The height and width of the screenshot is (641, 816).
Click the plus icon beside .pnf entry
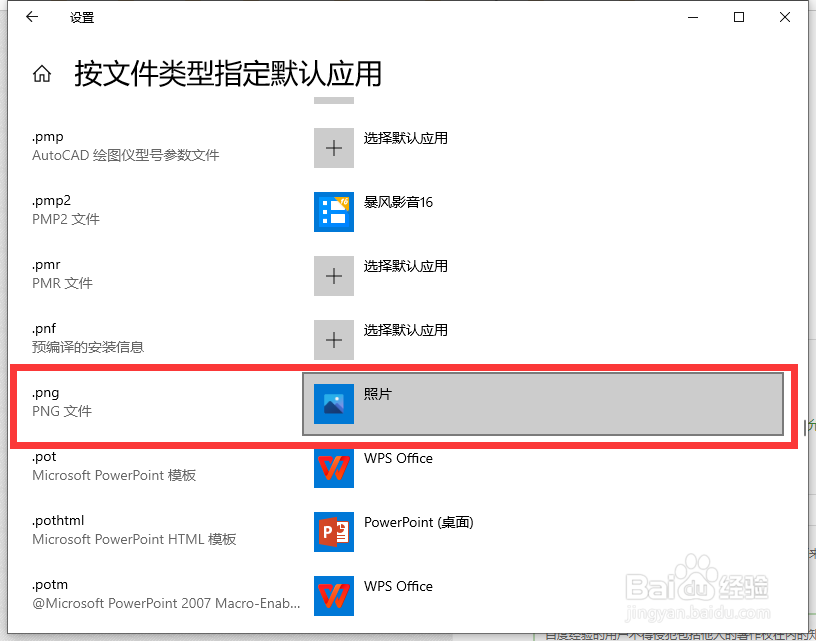click(x=333, y=339)
